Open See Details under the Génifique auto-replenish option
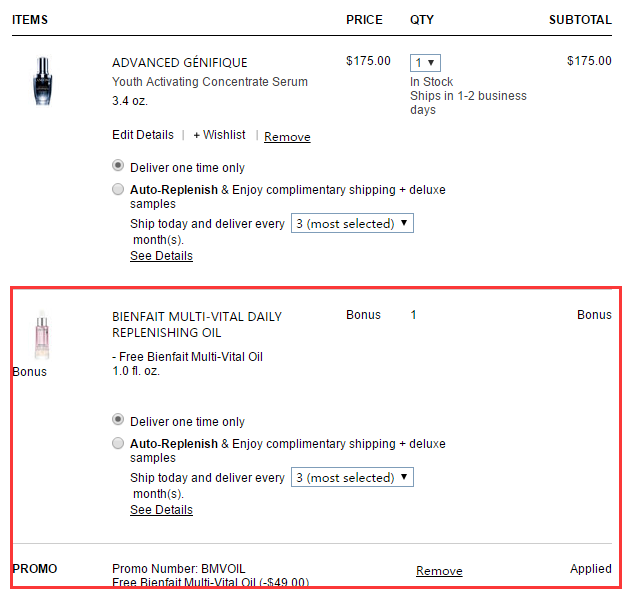 pyautogui.click(x=161, y=255)
